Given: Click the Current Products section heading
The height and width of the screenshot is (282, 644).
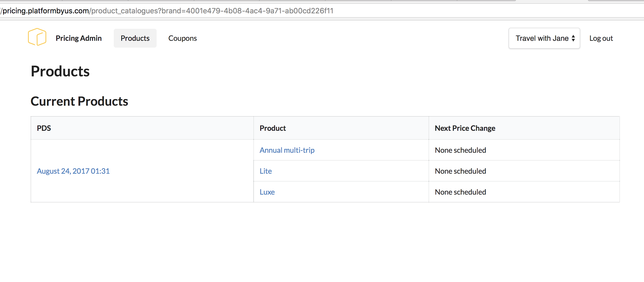Looking at the screenshot, I should click(x=79, y=101).
